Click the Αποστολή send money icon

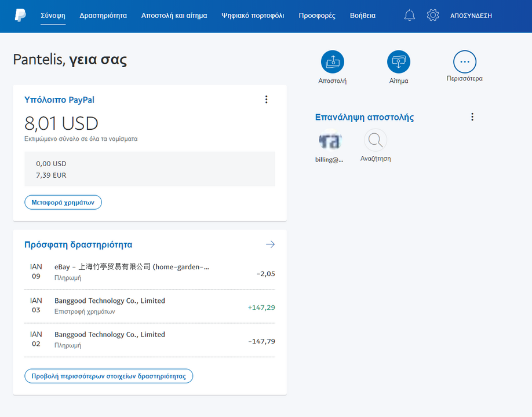(x=333, y=62)
